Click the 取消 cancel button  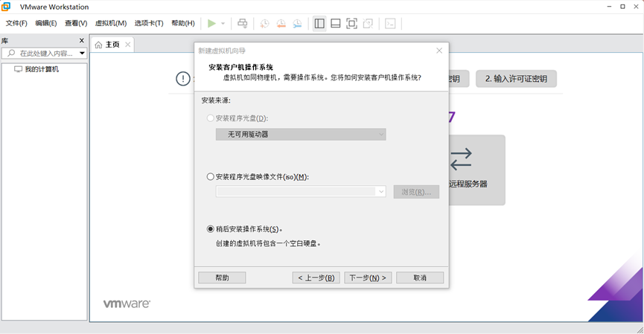420,277
